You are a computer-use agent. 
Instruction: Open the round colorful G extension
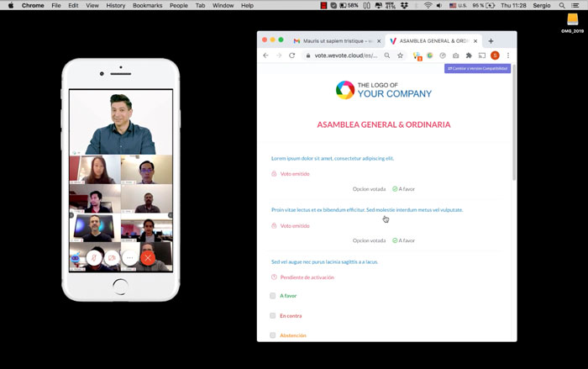pyautogui.click(x=430, y=55)
